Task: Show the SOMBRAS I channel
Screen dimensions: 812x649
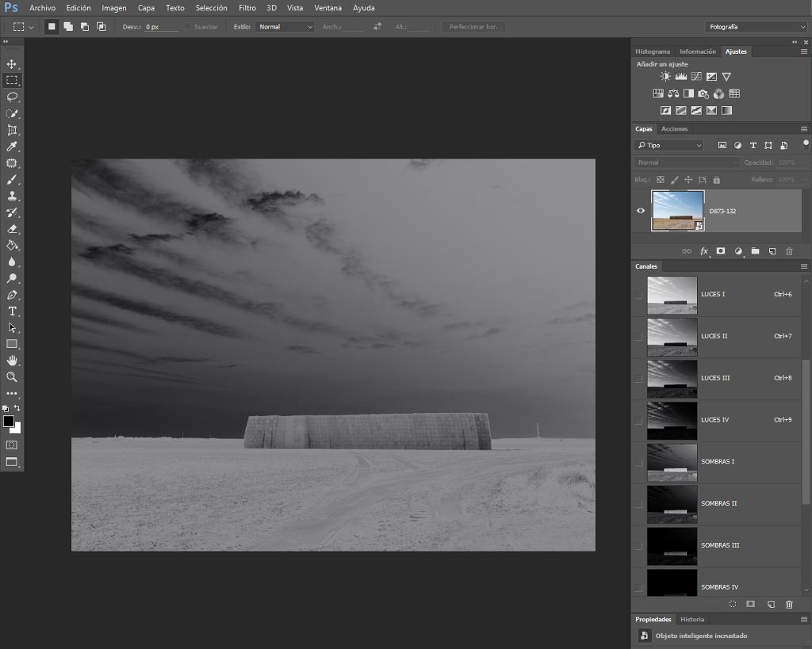Action: [x=638, y=462]
